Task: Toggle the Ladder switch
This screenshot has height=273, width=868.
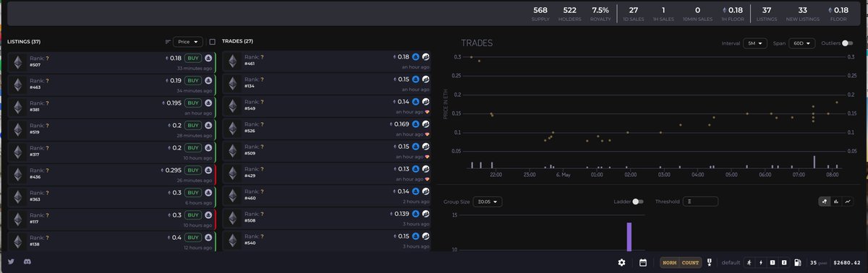Action: (637, 201)
